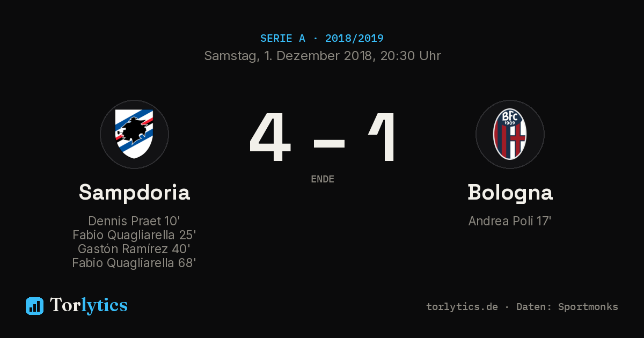Select the Serie A 2018/2019 heading
The height and width of the screenshot is (338, 644).
coord(322,39)
